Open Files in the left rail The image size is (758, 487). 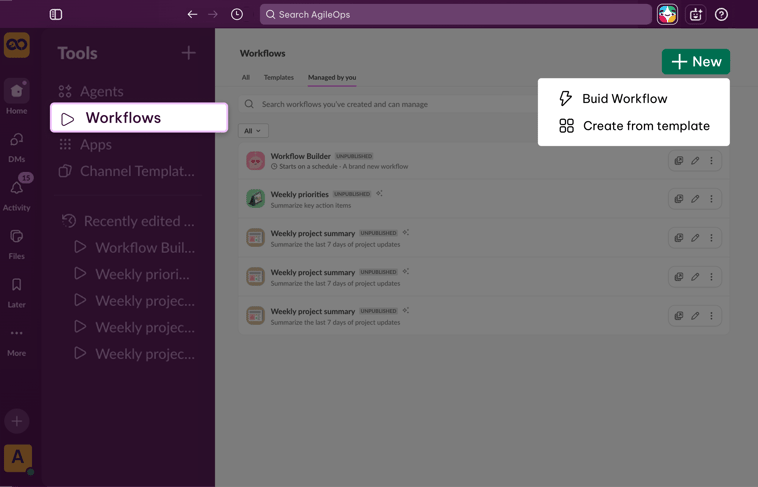[x=16, y=244]
